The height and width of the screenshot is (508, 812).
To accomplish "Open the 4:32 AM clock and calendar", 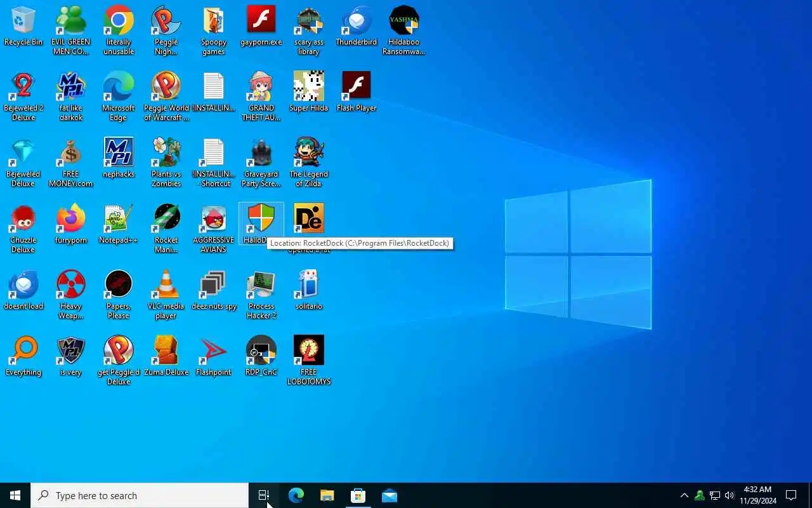I will (757, 495).
